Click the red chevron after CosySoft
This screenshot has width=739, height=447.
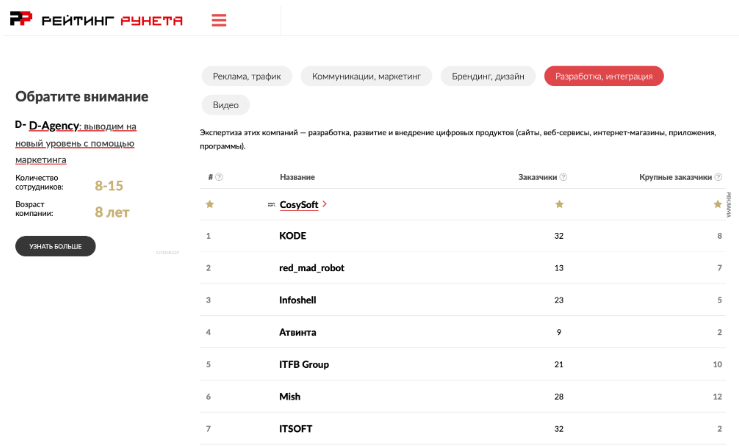(x=325, y=204)
